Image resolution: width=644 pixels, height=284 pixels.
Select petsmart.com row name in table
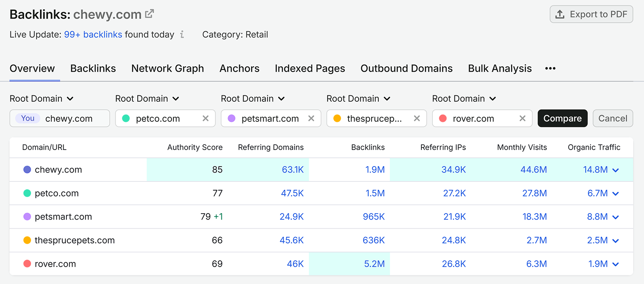(63, 217)
